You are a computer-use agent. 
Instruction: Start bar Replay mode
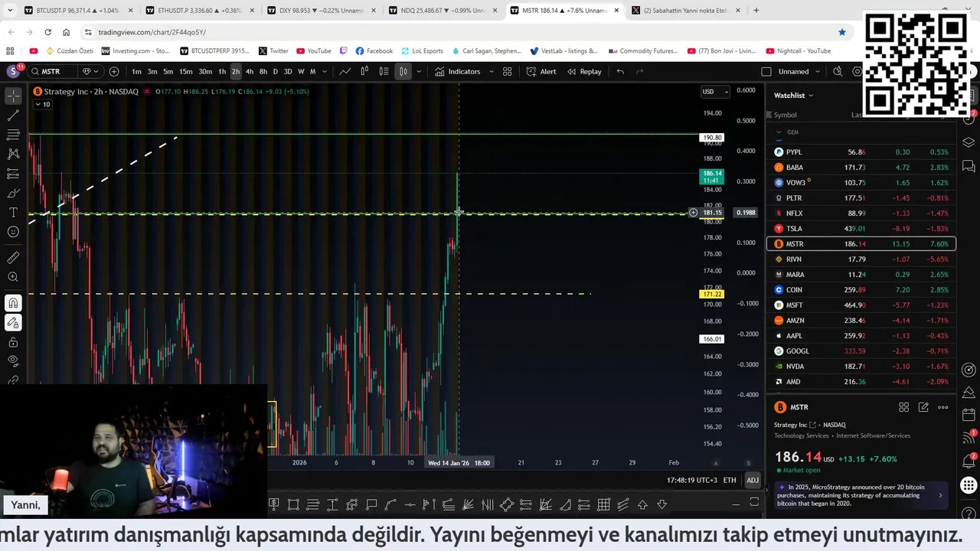pyautogui.click(x=584, y=71)
